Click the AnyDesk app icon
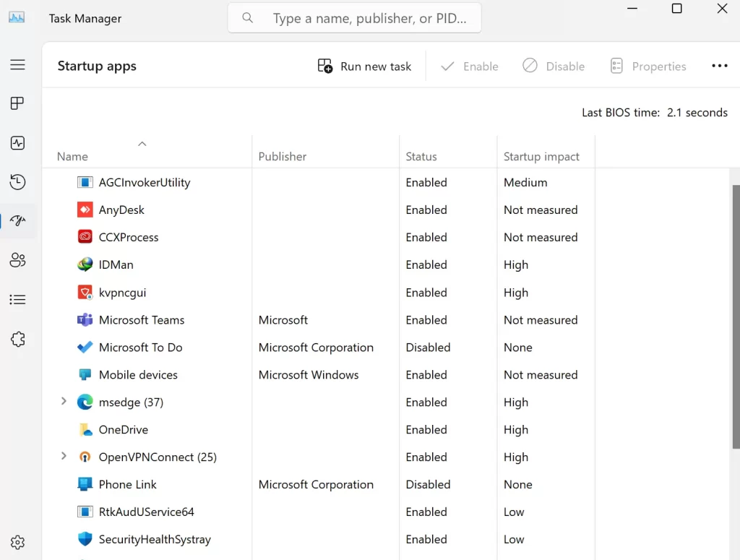 click(x=85, y=210)
